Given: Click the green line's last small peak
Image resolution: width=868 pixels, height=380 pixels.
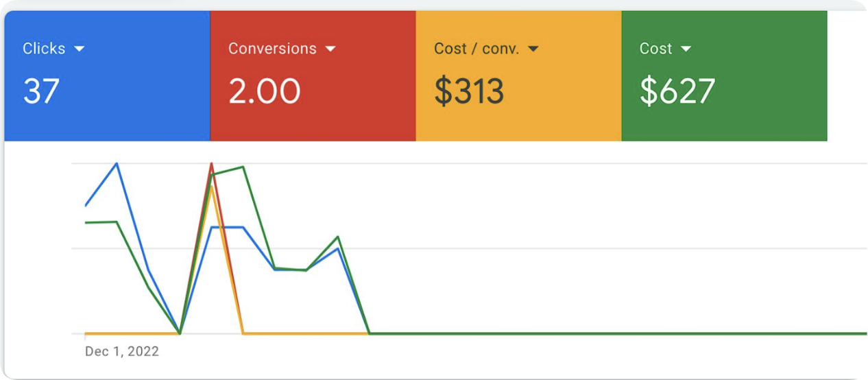Looking at the screenshot, I should [338, 237].
